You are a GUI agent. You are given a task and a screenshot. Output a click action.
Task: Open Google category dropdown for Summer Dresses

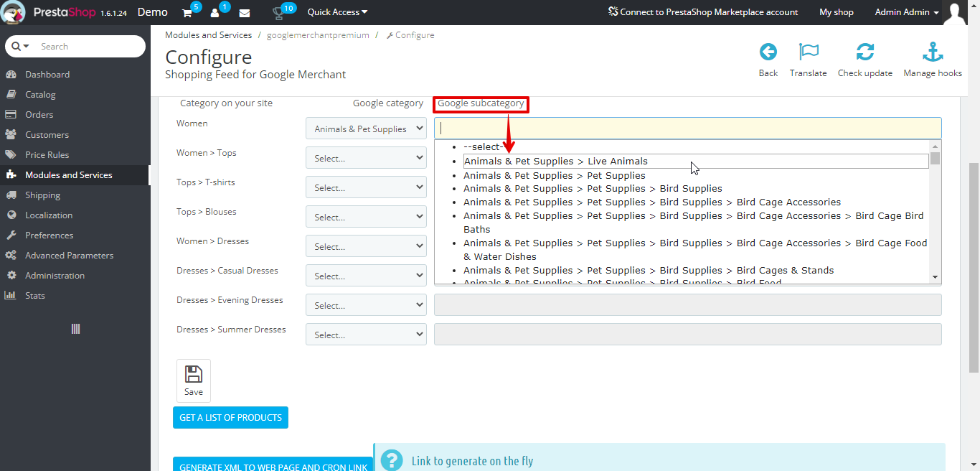367,335
